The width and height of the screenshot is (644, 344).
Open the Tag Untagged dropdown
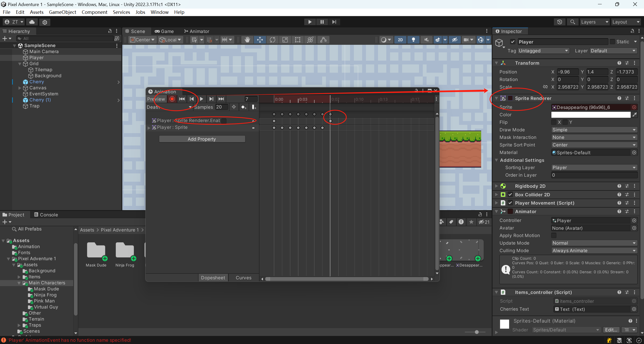tap(543, 51)
